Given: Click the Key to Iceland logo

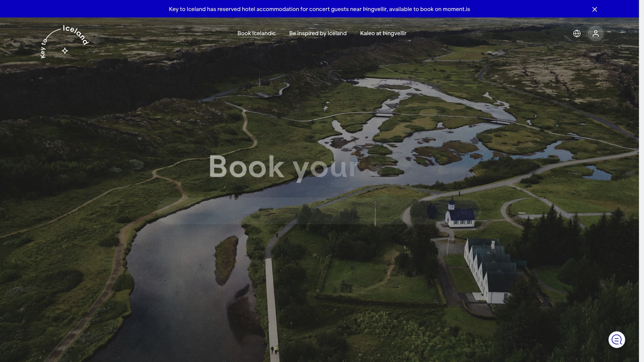Looking at the screenshot, I should (64, 40).
